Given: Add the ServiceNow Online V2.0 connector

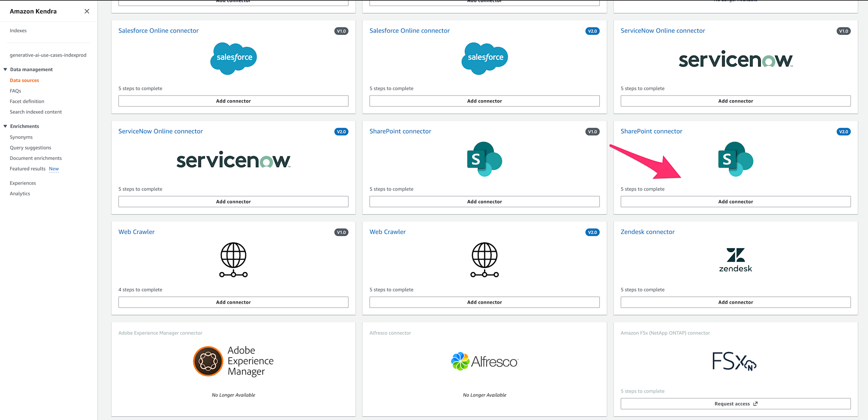Looking at the screenshot, I should 233,202.
